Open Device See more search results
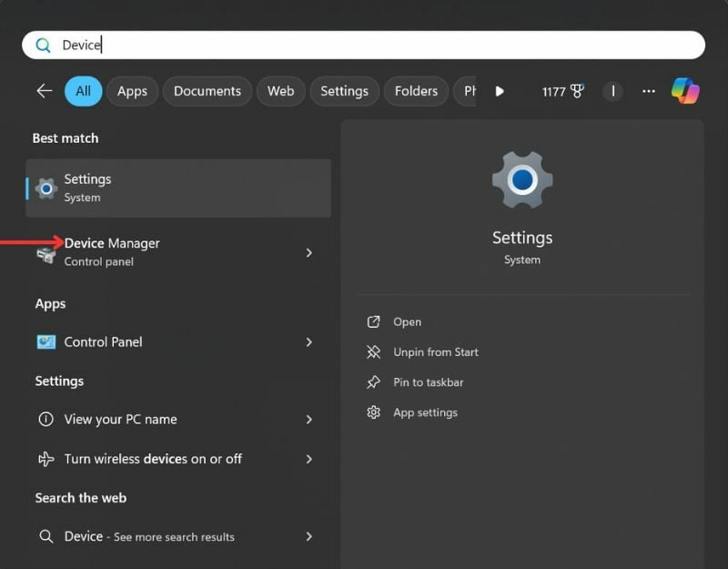Viewport: 728px width, 569px height. (x=178, y=536)
